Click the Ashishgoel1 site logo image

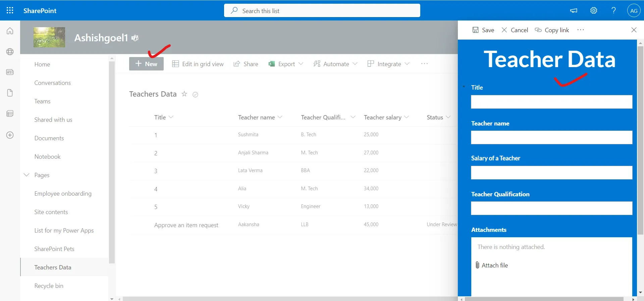(x=49, y=37)
